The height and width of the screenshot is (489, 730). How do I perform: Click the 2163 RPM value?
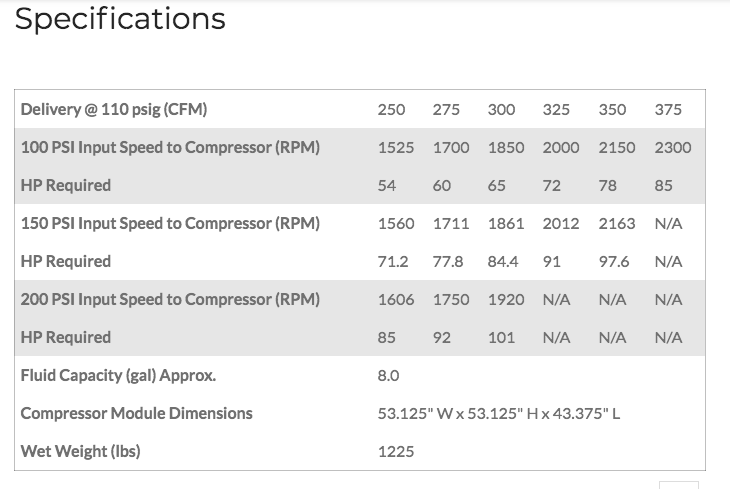pos(617,224)
